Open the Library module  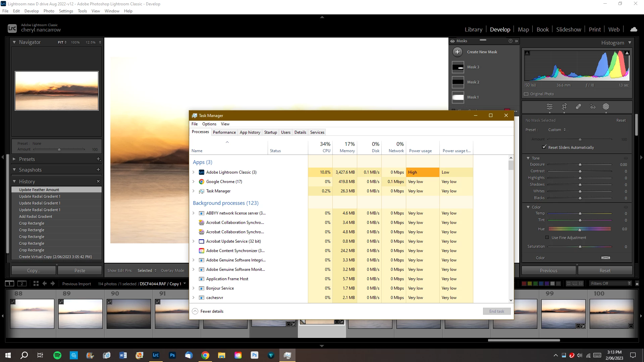coord(473,29)
